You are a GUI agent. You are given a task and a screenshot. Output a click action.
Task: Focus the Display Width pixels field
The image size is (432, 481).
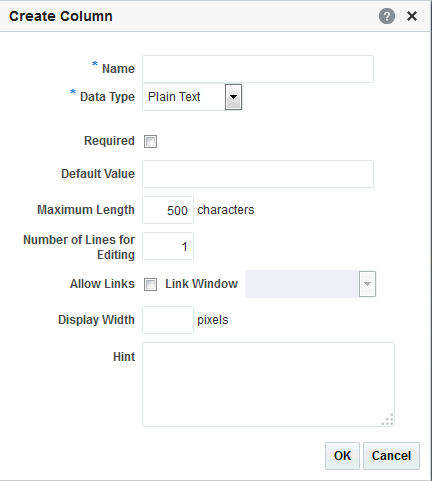pyautogui.click(x=168, y=320)
